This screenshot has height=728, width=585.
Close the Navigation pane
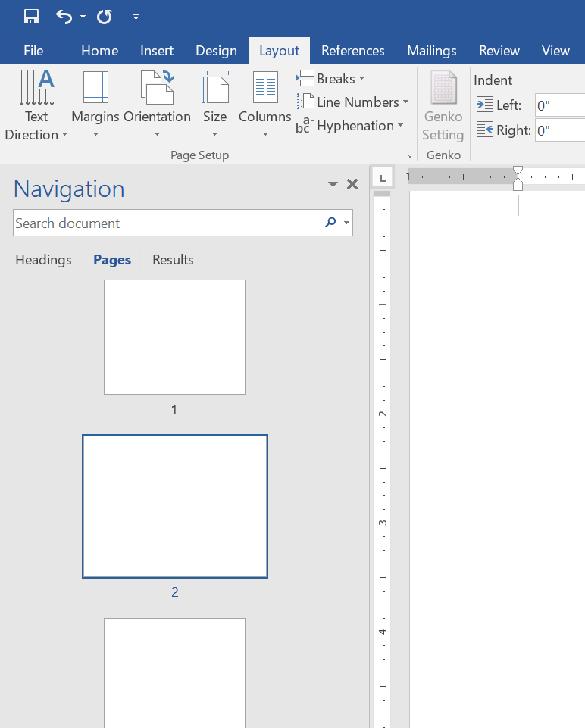(x=352, y=184)
